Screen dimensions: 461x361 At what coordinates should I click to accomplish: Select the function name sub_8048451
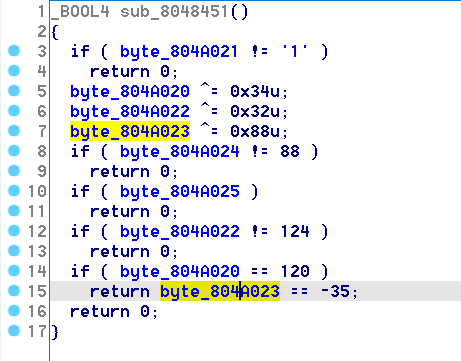(x=174, y=12)
